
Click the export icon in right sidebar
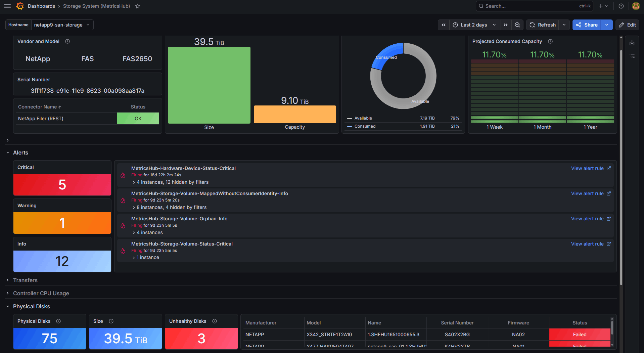tap(632, 43)
